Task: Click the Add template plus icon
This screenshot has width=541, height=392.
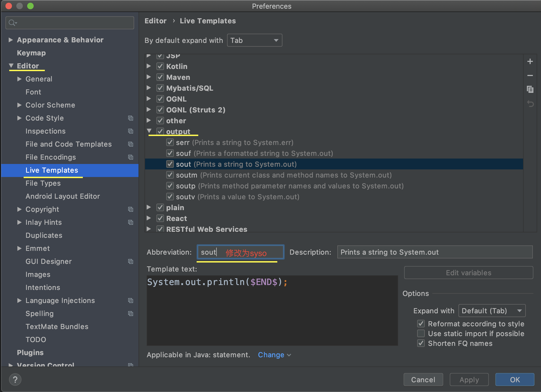Action: (530, 61)
